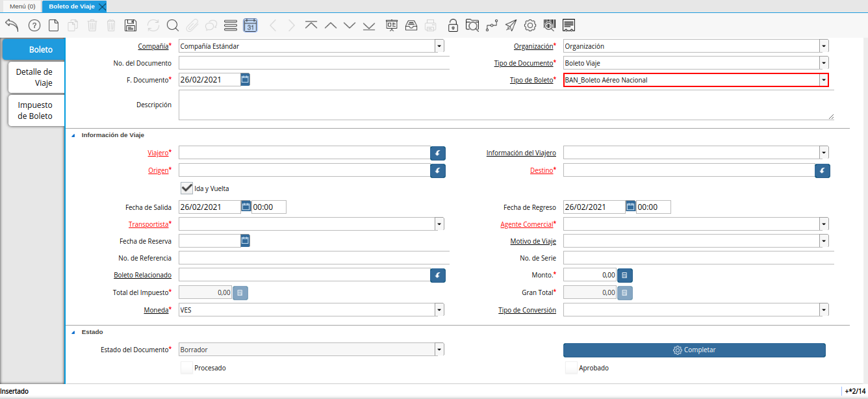The height and width of the screenshot is (399, 868).
Task: Click the Save record floppy disk icon
Action: tap(130, 25)
